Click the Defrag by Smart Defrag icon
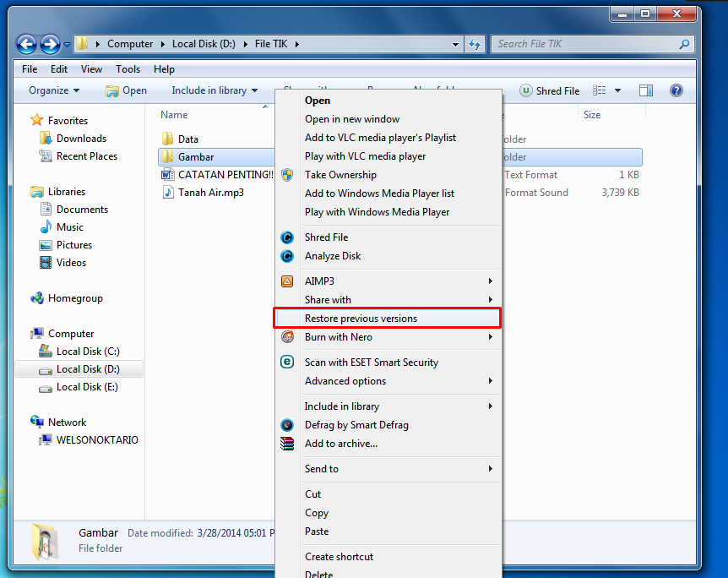 (x=287, y=424)
